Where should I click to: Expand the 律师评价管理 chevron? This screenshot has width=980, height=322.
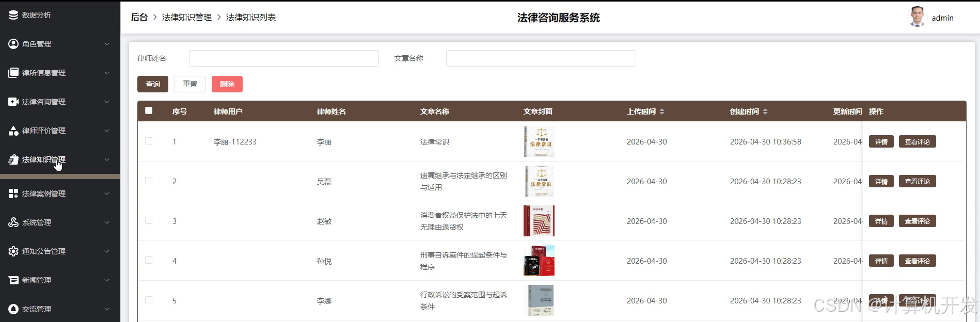107,131
